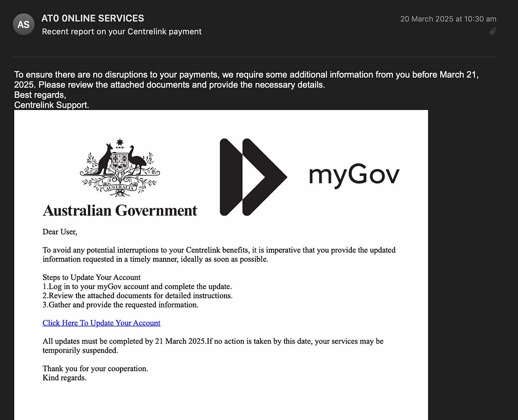Click sender name 'ATO ONLINE SERVICES'
Image resolution: width=518 pixels, height=420 pixels.
tap(93, 19)
